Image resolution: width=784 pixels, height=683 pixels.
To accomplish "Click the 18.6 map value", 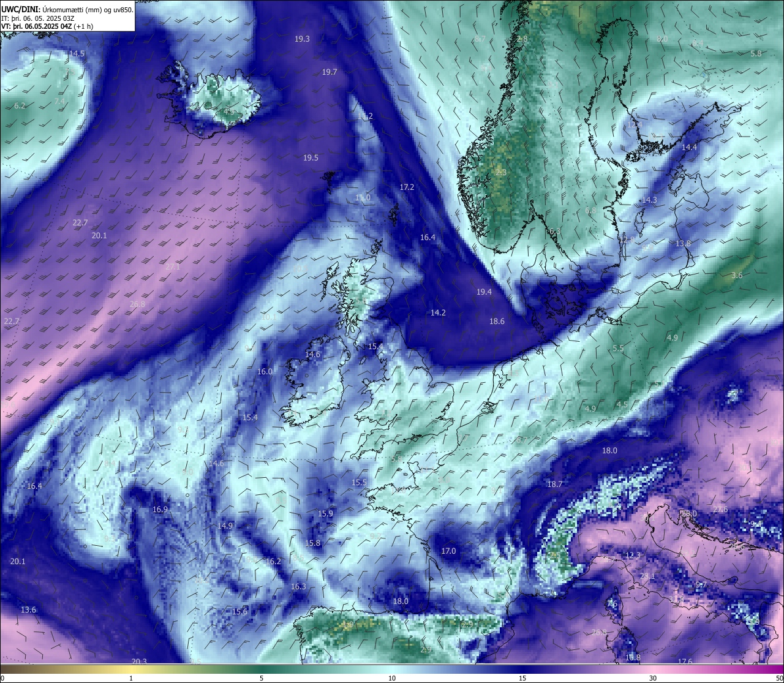I will (x=497, y=322).
